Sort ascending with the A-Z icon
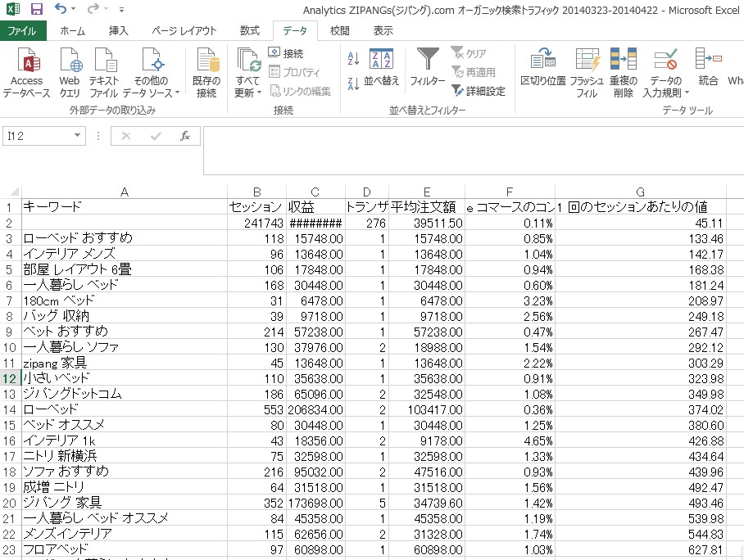744x560 pixels. coord(354,58)
